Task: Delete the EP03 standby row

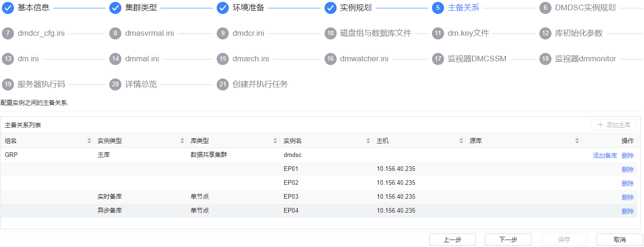Action: pos(628,197)
